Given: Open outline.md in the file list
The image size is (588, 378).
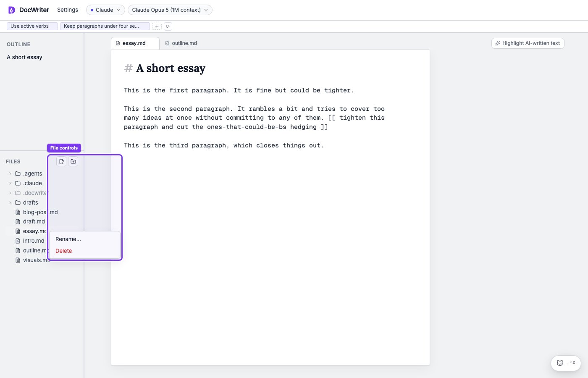Looking at the screenshot, I should [42, 250].
